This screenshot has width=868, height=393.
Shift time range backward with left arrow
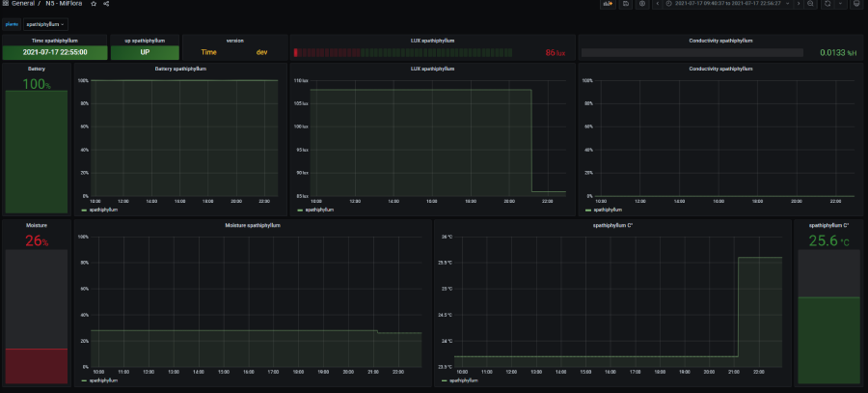[x=658, y=4]
